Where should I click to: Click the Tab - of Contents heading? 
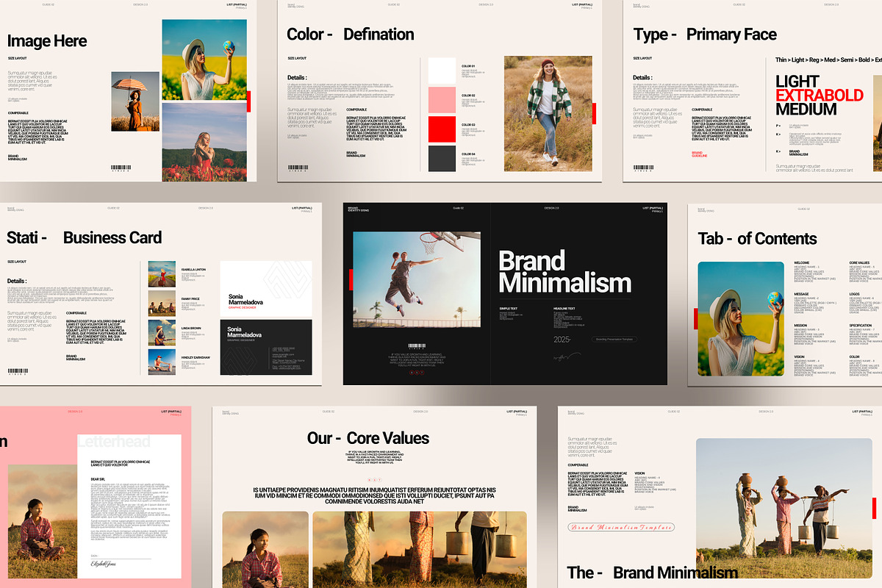[x=757, y=239]
